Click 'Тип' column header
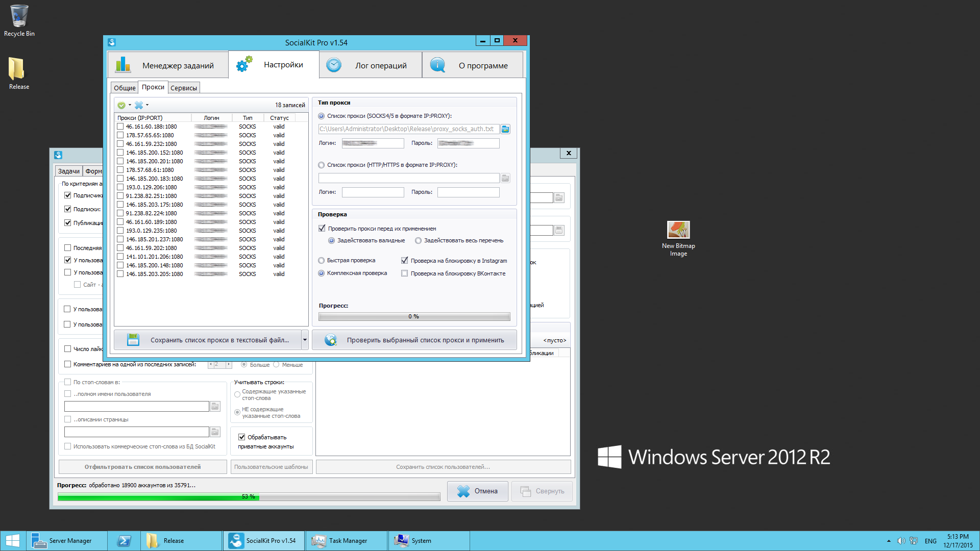Viewport: 980px width, 551px height. click(248, 118)
